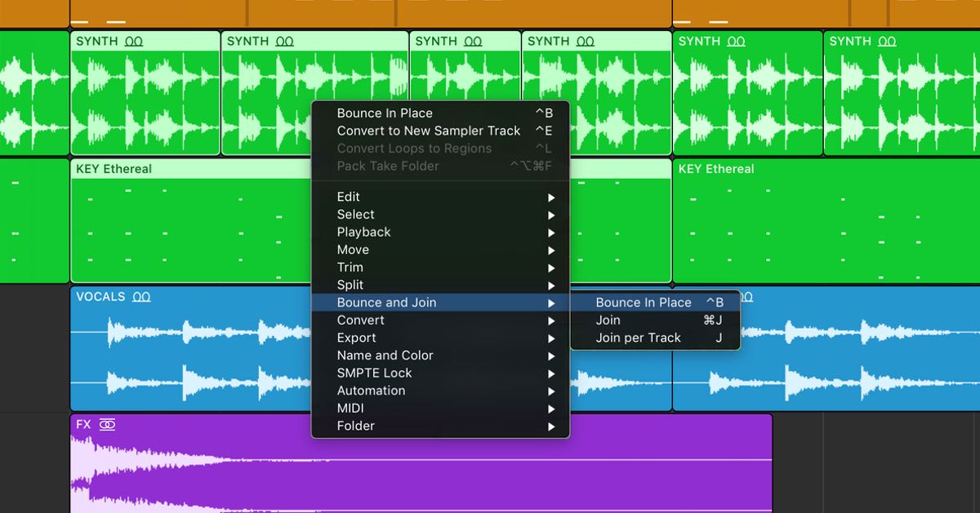Click the stereo icon beside the FX label
The image size is (980, 513).
point(107,425)
